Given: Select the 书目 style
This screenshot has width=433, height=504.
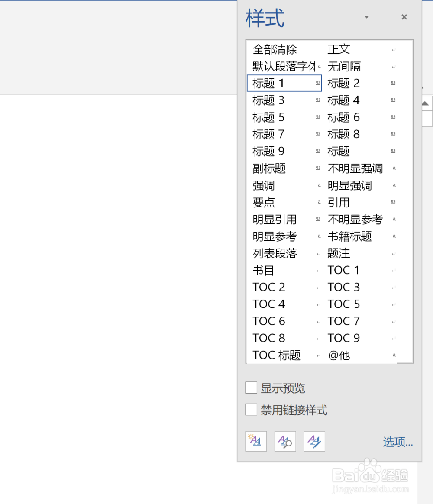Looking at the screenshot, I should [262, 270].
